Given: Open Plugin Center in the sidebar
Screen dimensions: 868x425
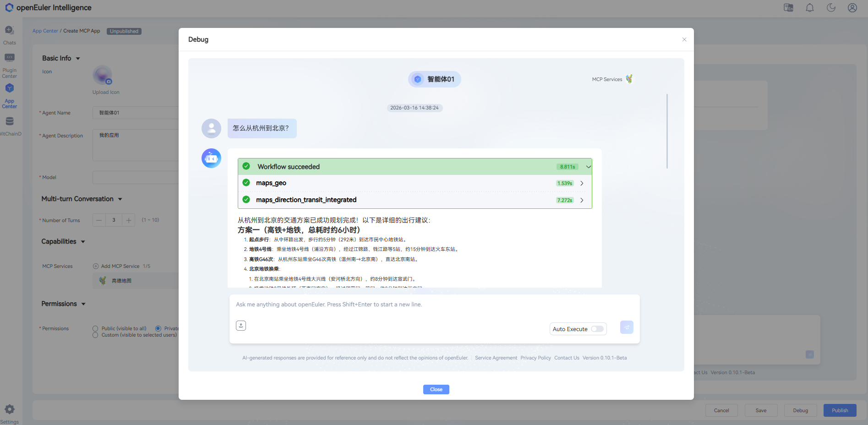Looking at the screenshot, I should click(9, 65).
